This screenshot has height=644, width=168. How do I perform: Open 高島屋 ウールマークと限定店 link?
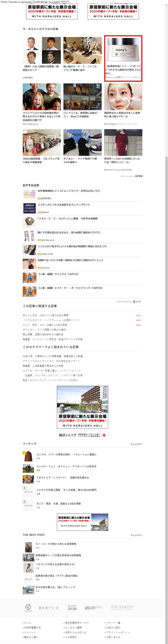point(53,340)
